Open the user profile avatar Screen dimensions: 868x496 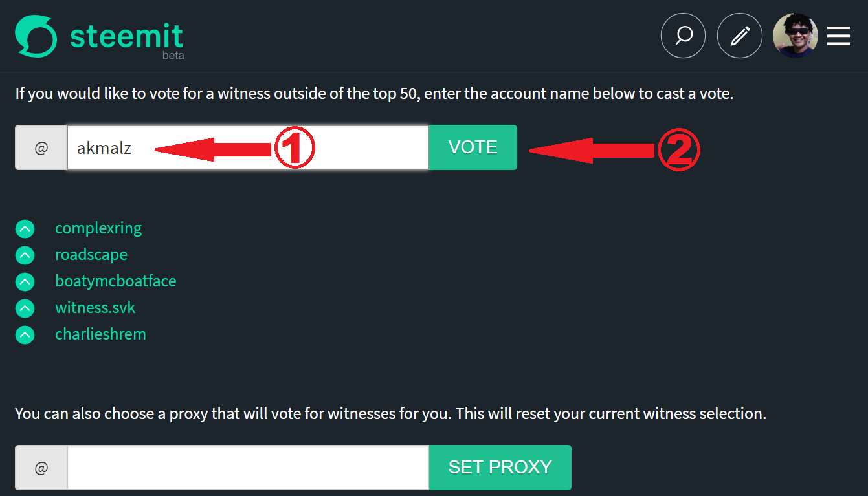pyautogui.click(x=796, y=36)
